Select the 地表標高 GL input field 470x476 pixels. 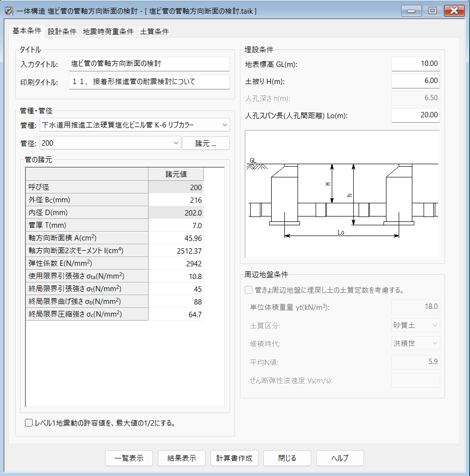(415, 64)
